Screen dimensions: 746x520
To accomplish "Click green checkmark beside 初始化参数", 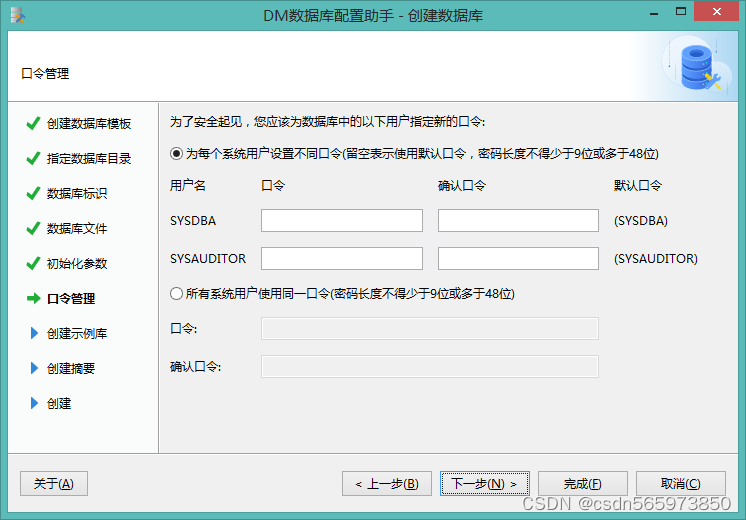I will pos(33,263).
